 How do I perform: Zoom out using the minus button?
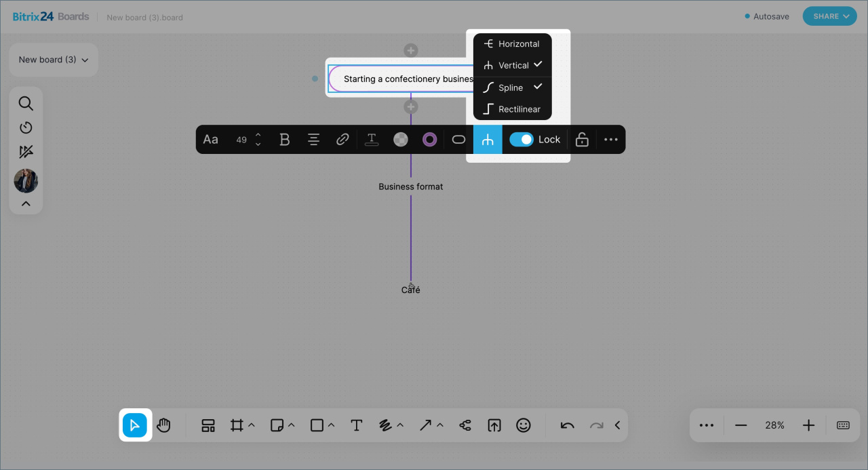[x=741, y=425]
